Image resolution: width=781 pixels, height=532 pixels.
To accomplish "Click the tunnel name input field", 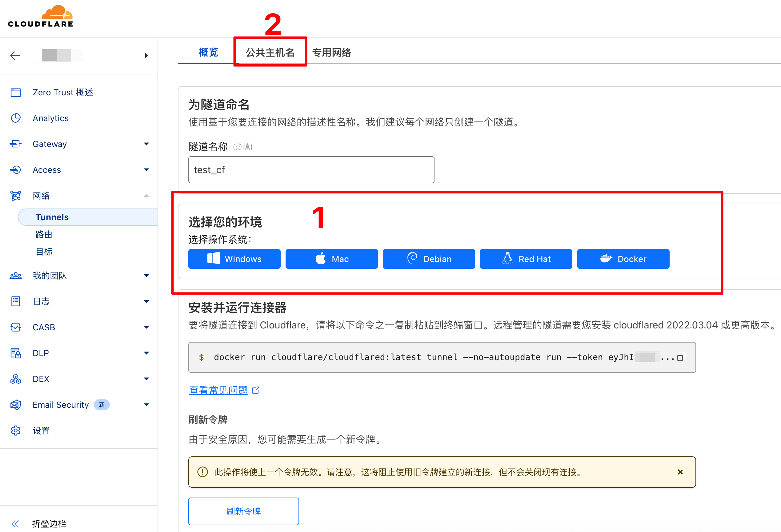I will pyautogui.click(x=311, y=170).
